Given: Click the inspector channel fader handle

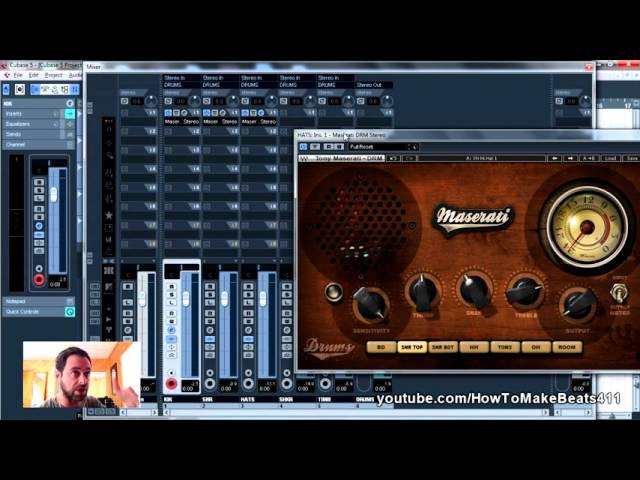Looking at the screenshot, I should (x=53, y=194).
